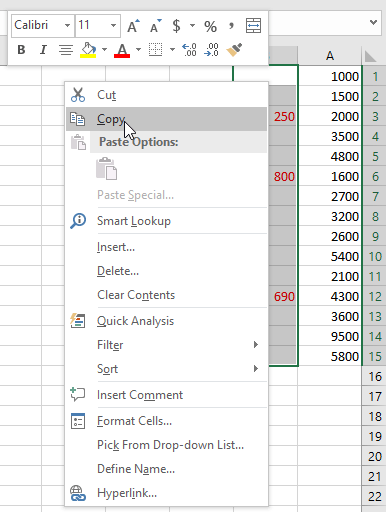386x512 pixels.
Task: Click cell containing 5800
Action: pos(330,356)
